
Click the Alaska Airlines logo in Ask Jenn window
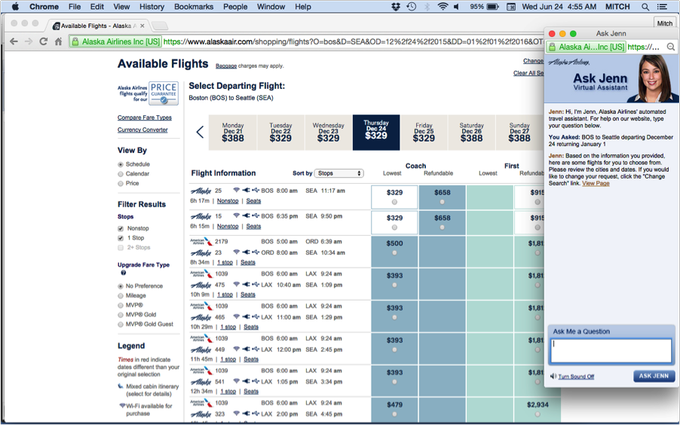569,62
